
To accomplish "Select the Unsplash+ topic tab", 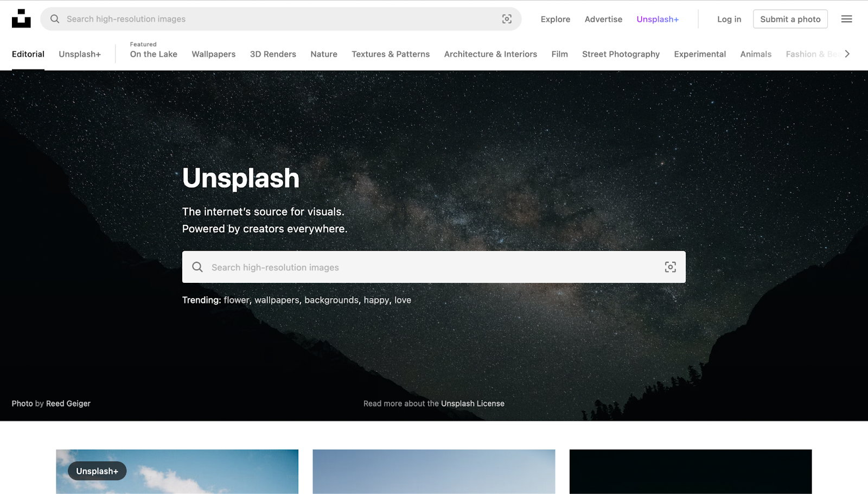I will (x=80, y=54).
